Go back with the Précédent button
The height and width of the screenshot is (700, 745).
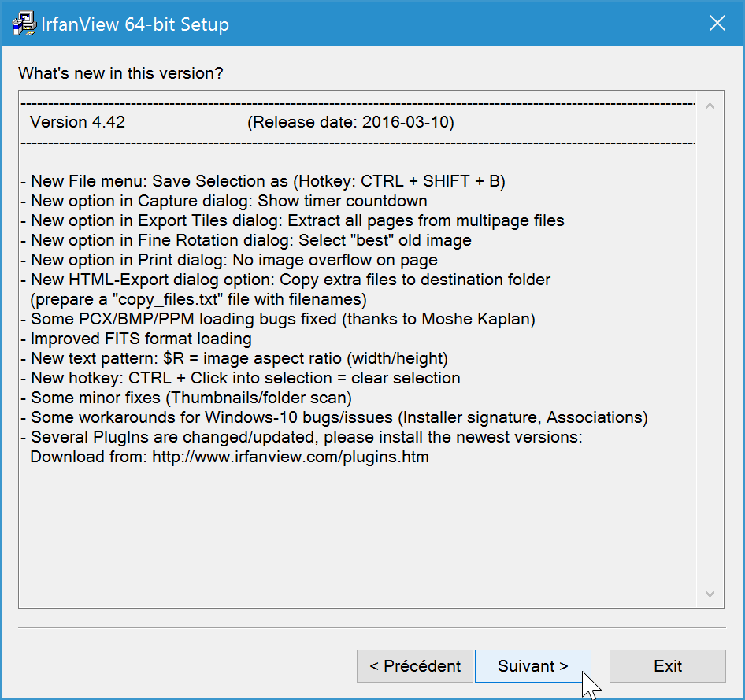(415, 666)
